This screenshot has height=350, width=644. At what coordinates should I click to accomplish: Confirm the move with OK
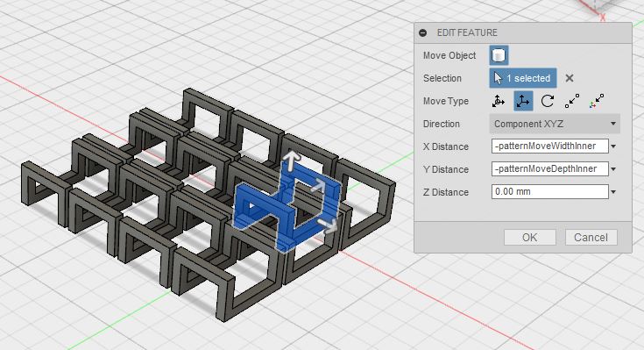(x=530, y=238)
